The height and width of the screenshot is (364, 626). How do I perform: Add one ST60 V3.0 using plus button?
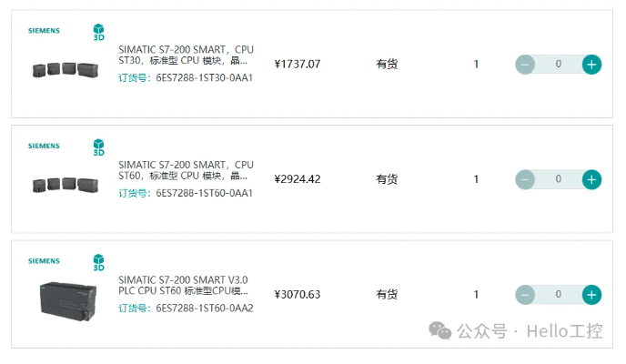pyautogui.click(x=591, y=295)
